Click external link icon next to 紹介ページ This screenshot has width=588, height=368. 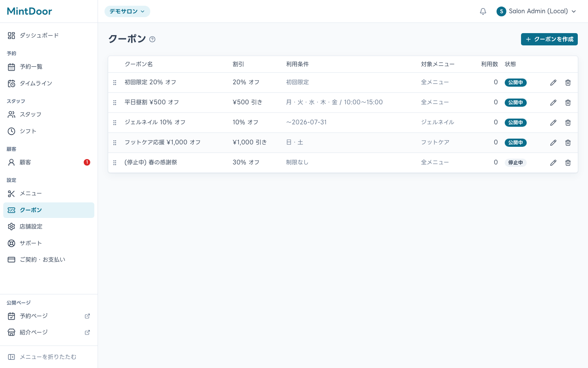87,332
